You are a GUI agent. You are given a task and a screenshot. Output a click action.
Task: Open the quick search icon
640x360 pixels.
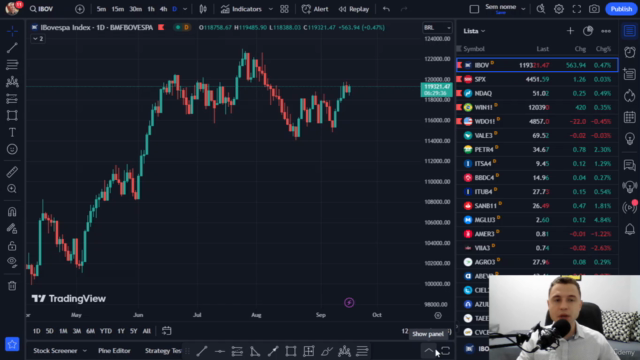tap(541, 9)
